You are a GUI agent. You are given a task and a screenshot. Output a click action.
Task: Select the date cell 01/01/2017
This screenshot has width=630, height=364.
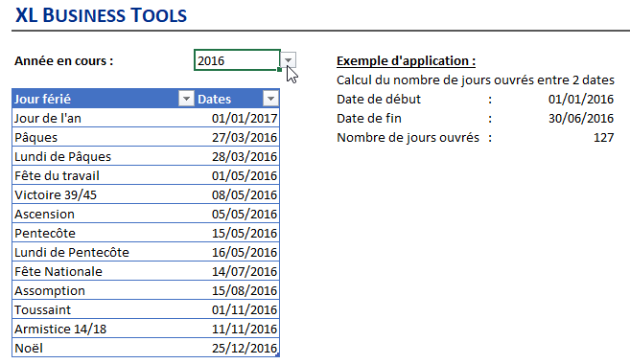[x=237, y=118]
